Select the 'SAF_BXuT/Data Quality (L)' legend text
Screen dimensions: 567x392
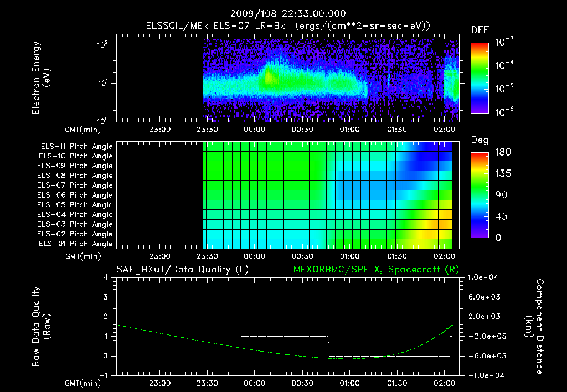point(183,270)
